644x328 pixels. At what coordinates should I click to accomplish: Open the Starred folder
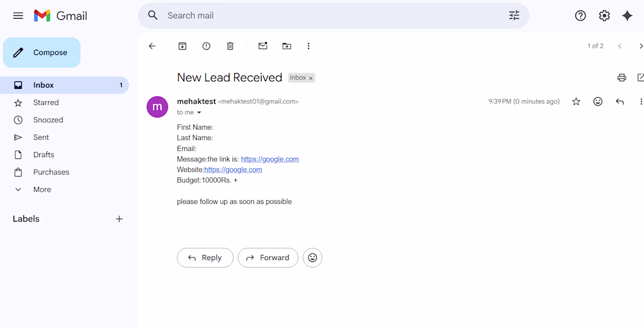pyautogui.click(x=46, y=102)
